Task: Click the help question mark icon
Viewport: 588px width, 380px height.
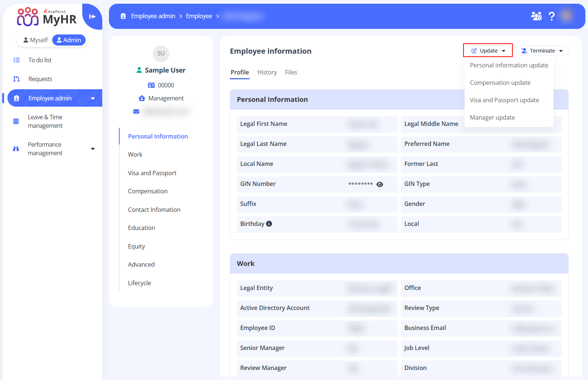Action: (551, 16)
